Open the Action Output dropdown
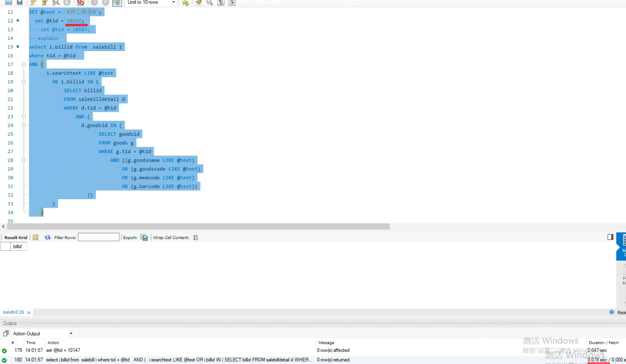 pos(71,334)
